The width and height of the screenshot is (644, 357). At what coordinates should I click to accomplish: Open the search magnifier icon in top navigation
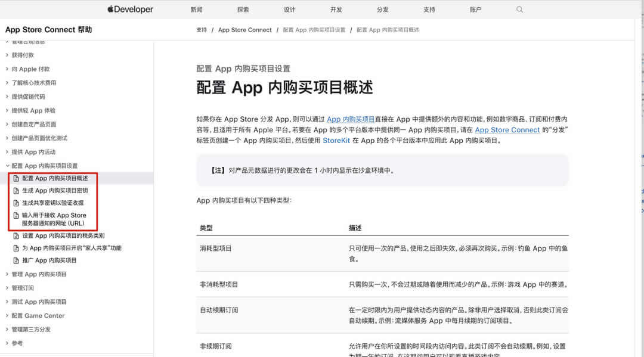click(x=519, y=10)
